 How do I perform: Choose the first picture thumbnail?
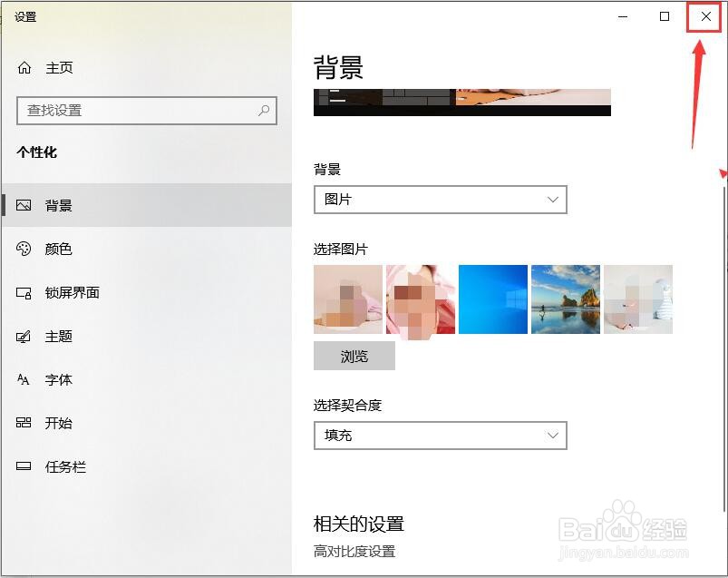point(348,299)
